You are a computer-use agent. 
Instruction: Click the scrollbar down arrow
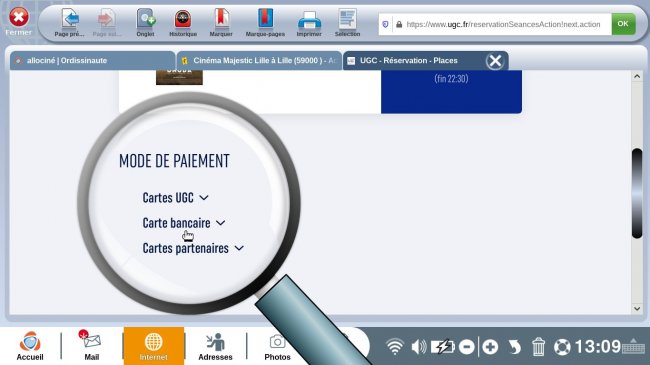point(637,309)
